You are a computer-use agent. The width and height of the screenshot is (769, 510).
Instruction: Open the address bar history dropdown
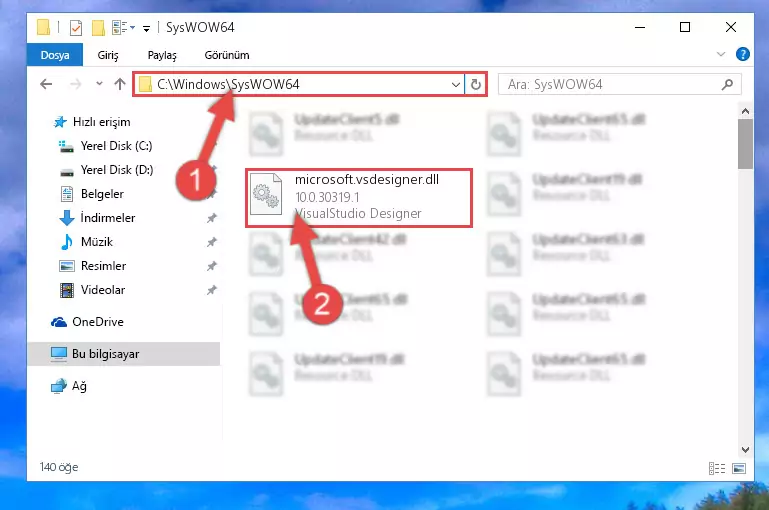point(456,84)
